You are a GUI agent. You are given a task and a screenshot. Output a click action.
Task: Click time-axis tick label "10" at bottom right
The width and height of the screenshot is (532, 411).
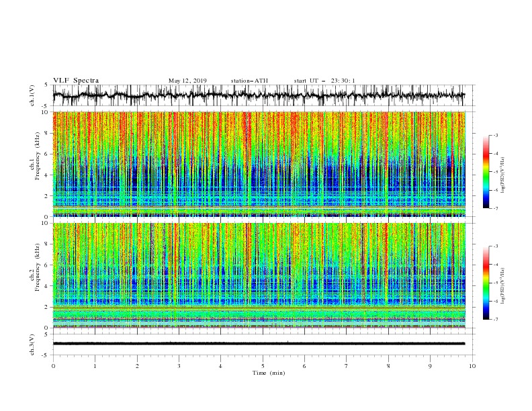[472, 366]
